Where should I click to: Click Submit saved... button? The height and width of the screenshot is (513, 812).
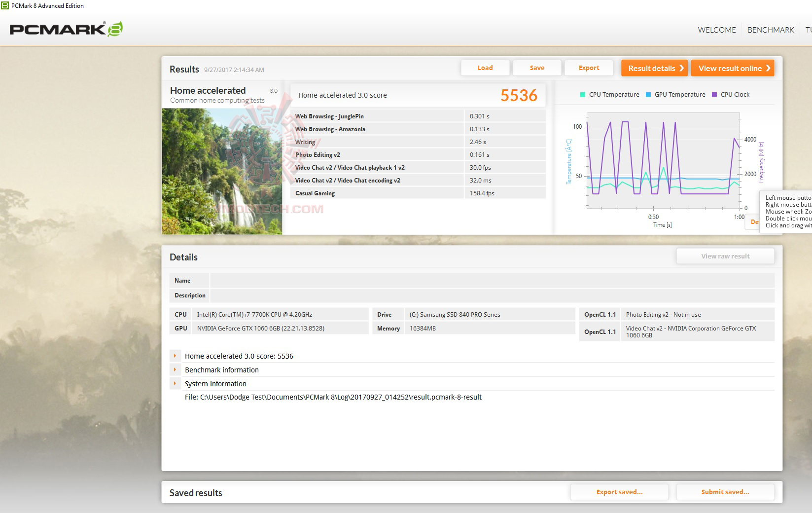[x=725, y=492]
